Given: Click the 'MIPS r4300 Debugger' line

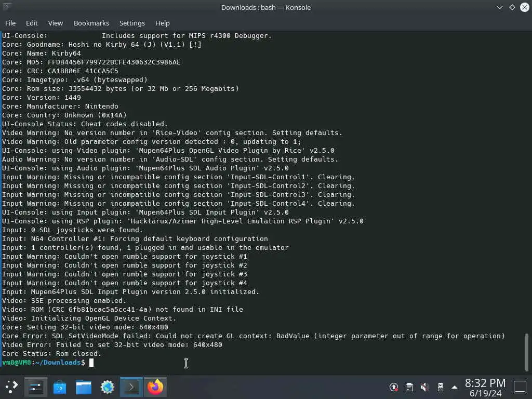Looking at the screenshot, I should (x=137, y=36).
